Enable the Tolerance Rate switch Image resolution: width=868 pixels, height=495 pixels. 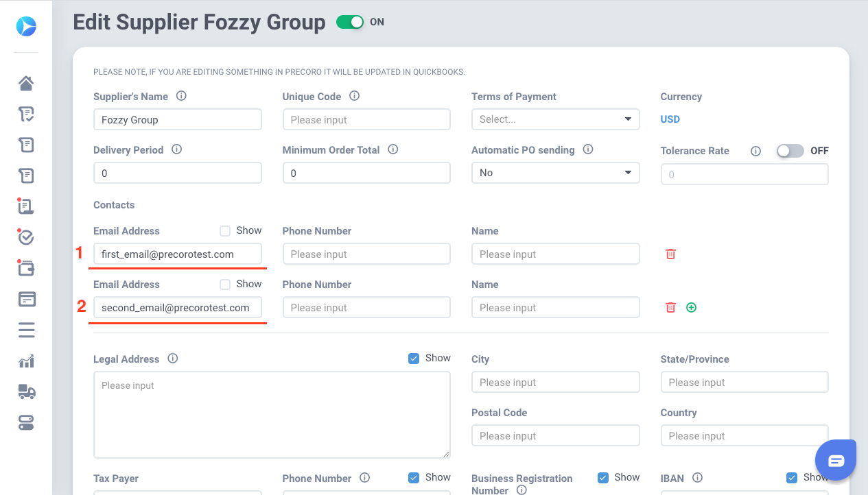(790, 151)
